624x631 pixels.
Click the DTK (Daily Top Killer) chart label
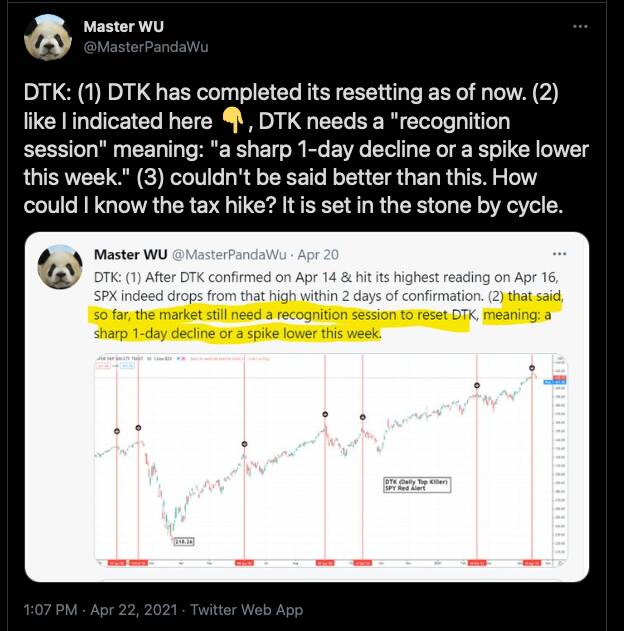click(x=417, y=485)
